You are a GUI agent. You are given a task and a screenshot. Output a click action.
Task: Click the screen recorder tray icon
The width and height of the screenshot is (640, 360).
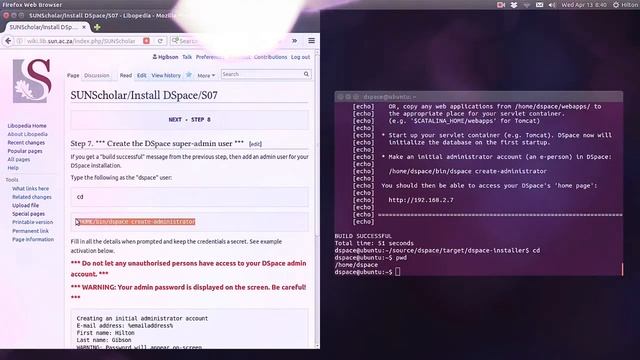[x=501, y=5]
